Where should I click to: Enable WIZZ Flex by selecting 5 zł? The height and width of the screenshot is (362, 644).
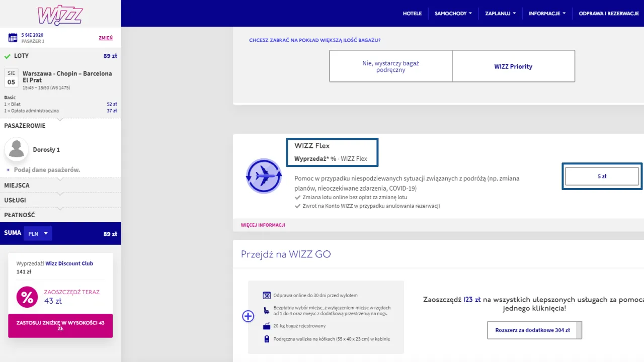602,176
